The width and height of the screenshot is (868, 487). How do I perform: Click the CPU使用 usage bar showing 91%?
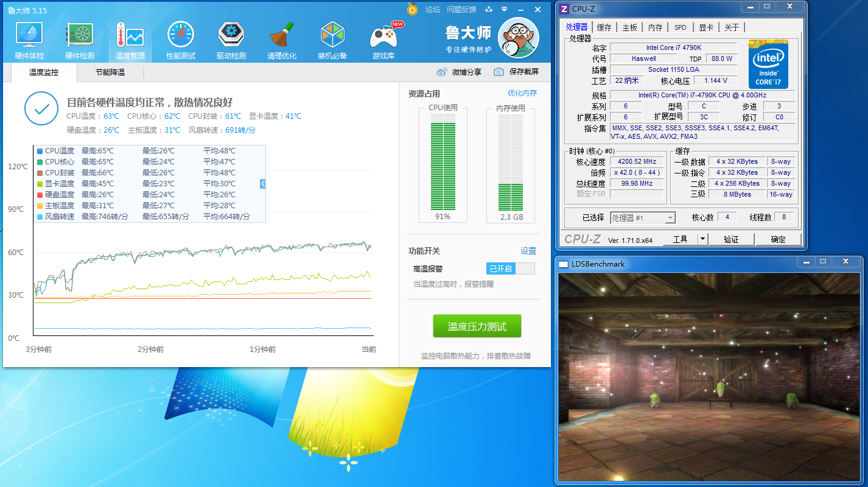pyautogui.click(x=443, y=163)
